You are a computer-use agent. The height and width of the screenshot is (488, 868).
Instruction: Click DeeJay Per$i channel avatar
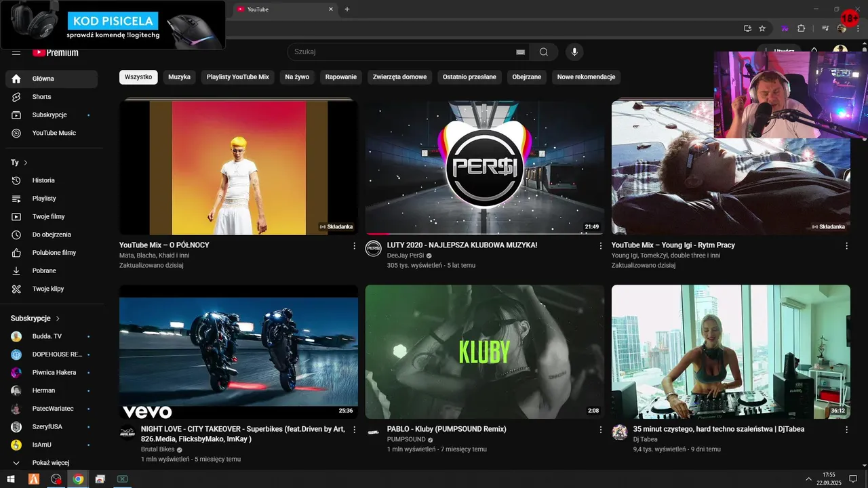[374, 248]
